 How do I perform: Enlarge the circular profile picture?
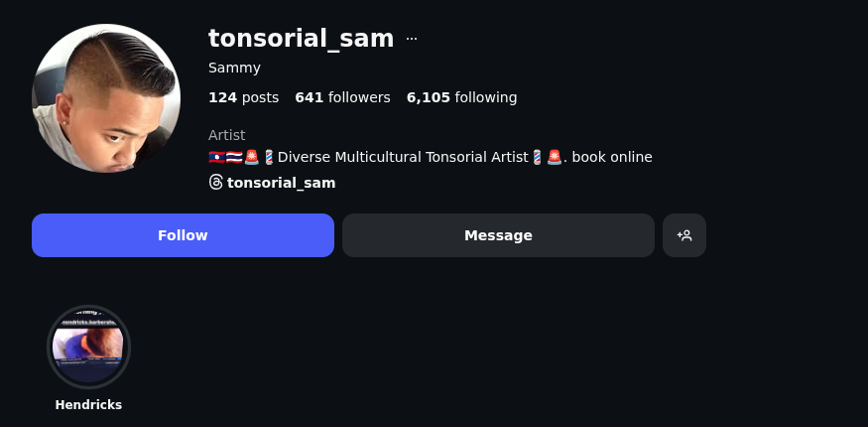pos(106,98)
